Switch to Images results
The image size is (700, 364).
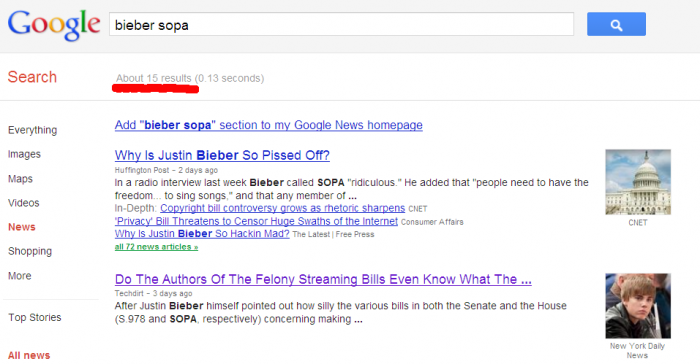click(24, 154)
